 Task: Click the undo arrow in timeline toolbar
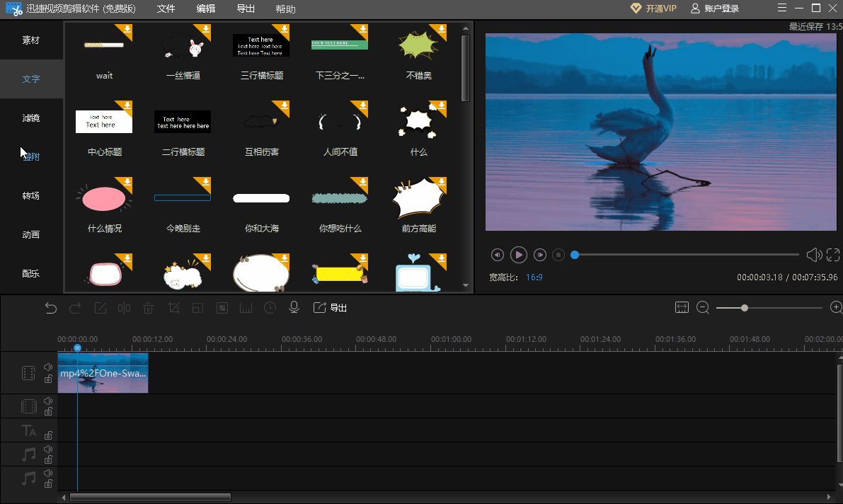[51, 308]
